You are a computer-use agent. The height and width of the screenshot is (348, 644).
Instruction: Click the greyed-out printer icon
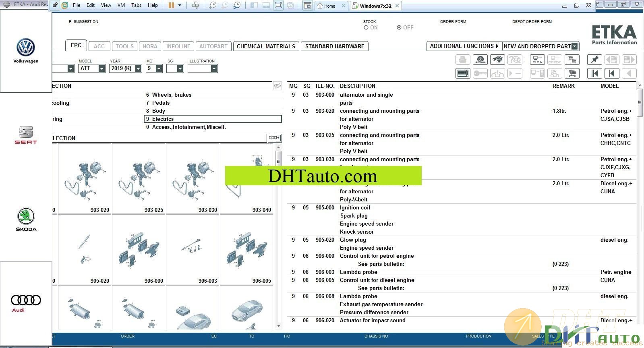463,60
